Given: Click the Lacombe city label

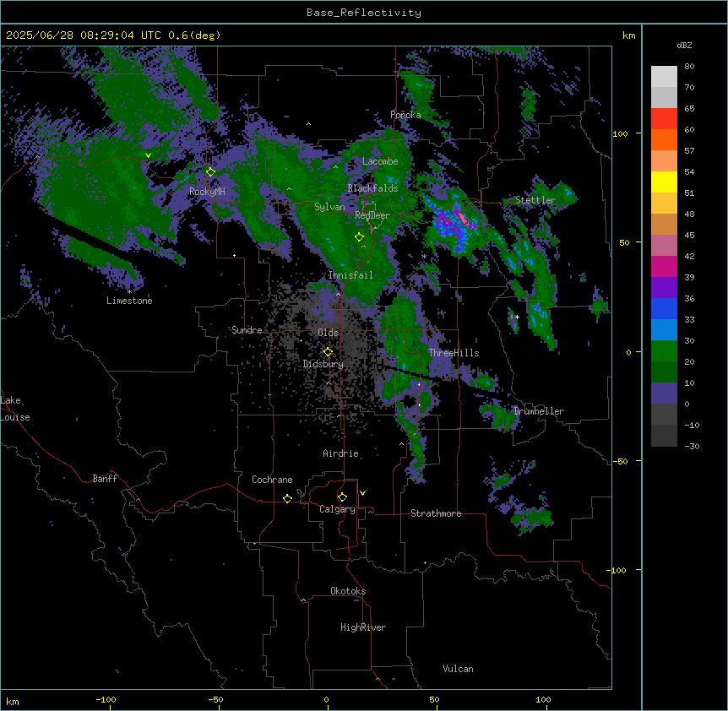Looking at the screenshot, I should [x=380, y=161].
